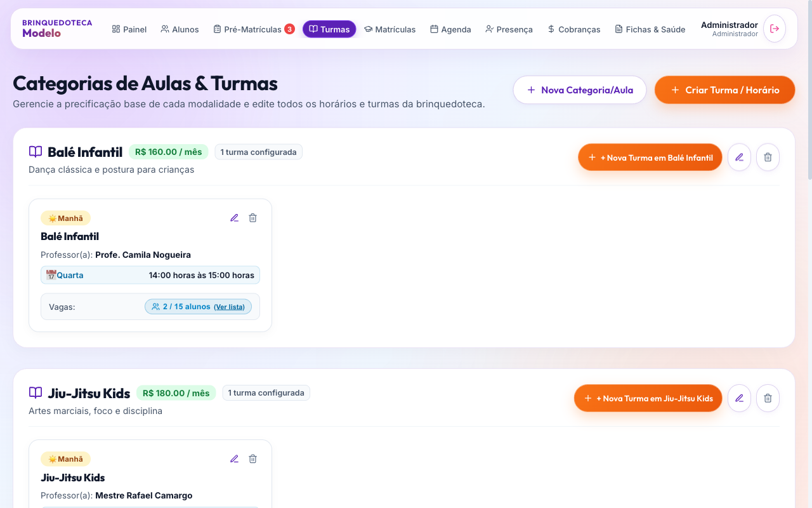Image resolution: width=812 pixels, height=508 pixels.
Task: Click the Administrador user name
Action: (730, 25)
